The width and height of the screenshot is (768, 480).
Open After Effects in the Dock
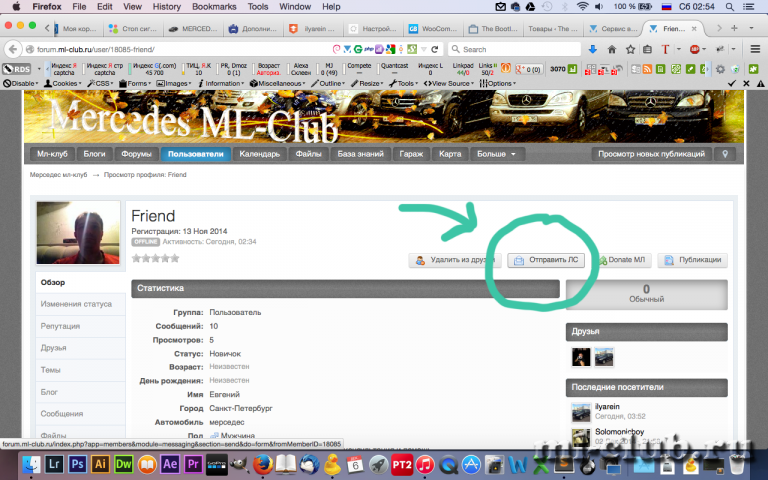(170, 464)
